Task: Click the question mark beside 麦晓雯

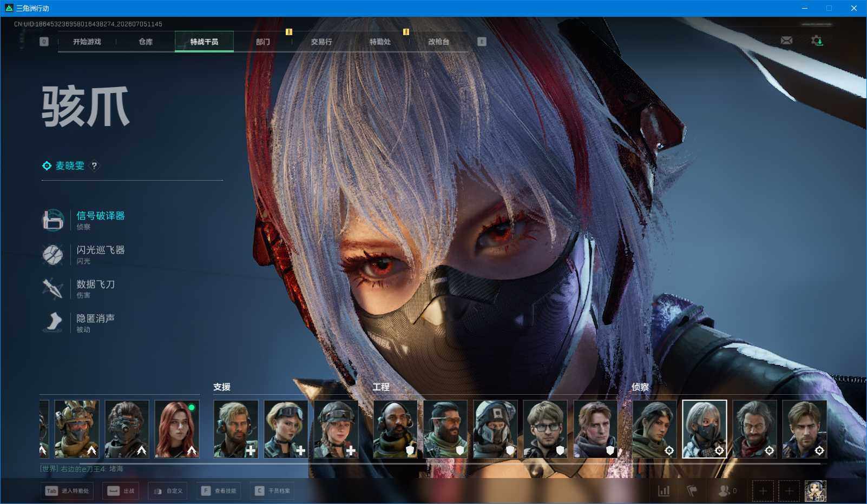Action: coord(94,166)
